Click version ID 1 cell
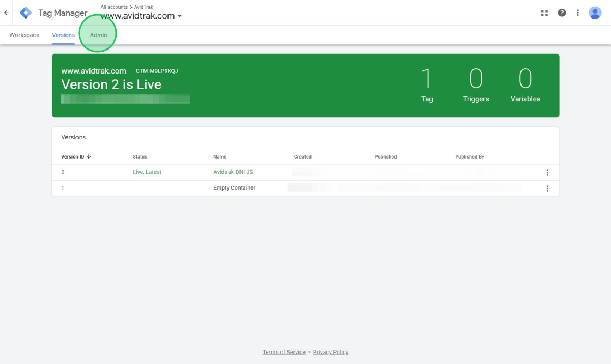The image size is (611, 364). pyautogui.click(x=63, y=188)
